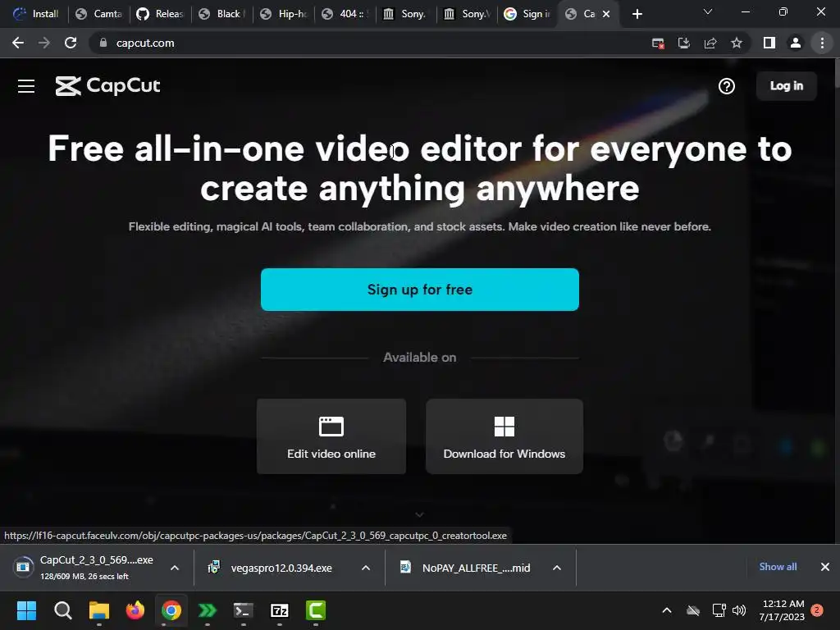Expand options for vegaspro download
840x630 pixels.
click(x=366, y=568)
